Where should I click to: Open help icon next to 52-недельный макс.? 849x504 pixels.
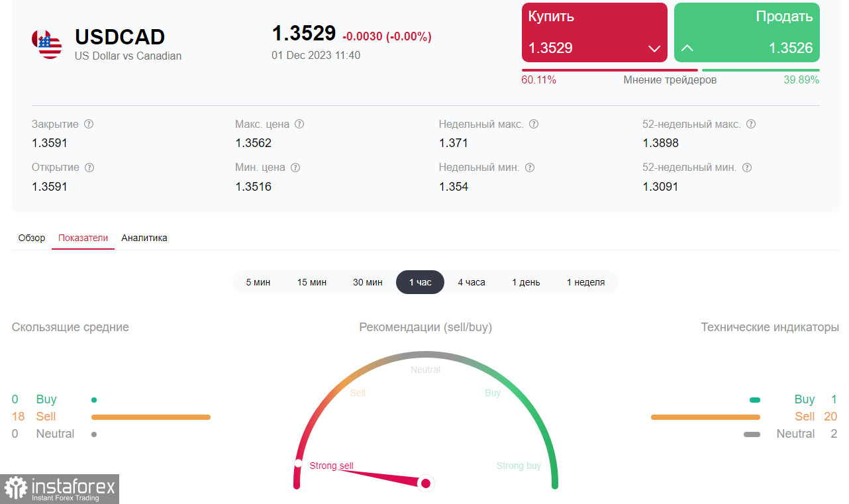pyautogui.click(x=751, y=124)
